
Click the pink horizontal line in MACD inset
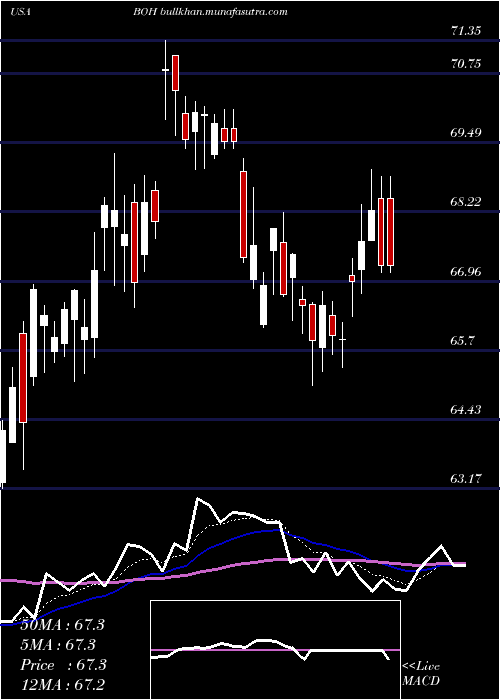(275, 650)
